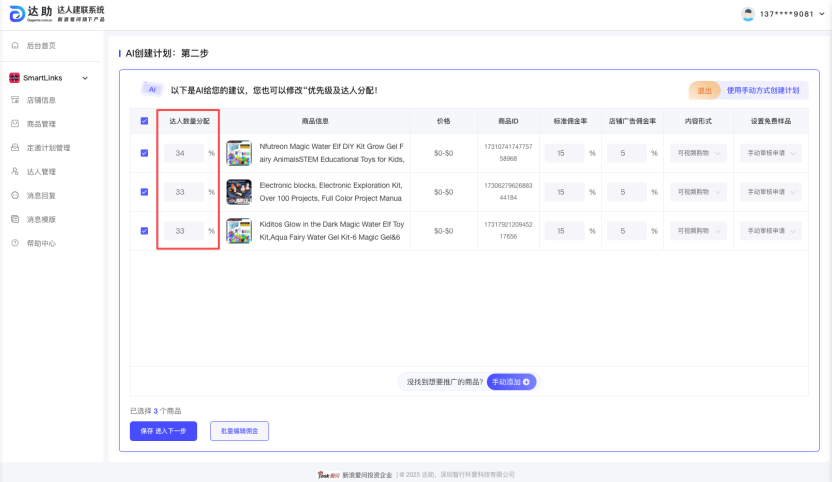Open 消息模版 message template icon

[15, 219]
